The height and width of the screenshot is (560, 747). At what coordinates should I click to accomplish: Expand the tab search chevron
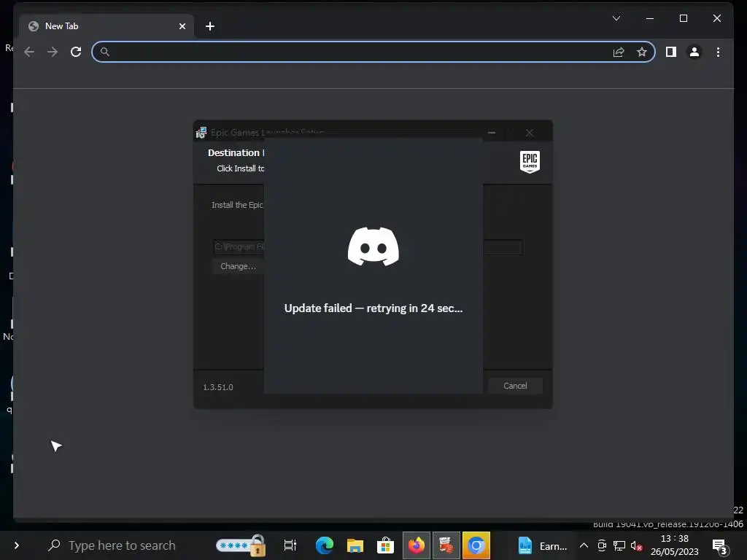pos(616,18)
